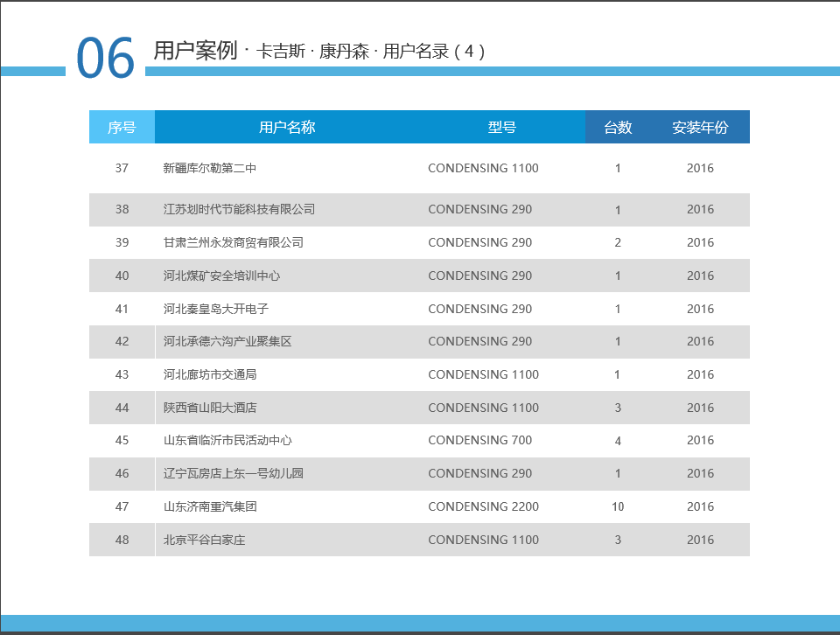Click user name 甘肃兰州永发商贸有限公司

tap(233, 242)
